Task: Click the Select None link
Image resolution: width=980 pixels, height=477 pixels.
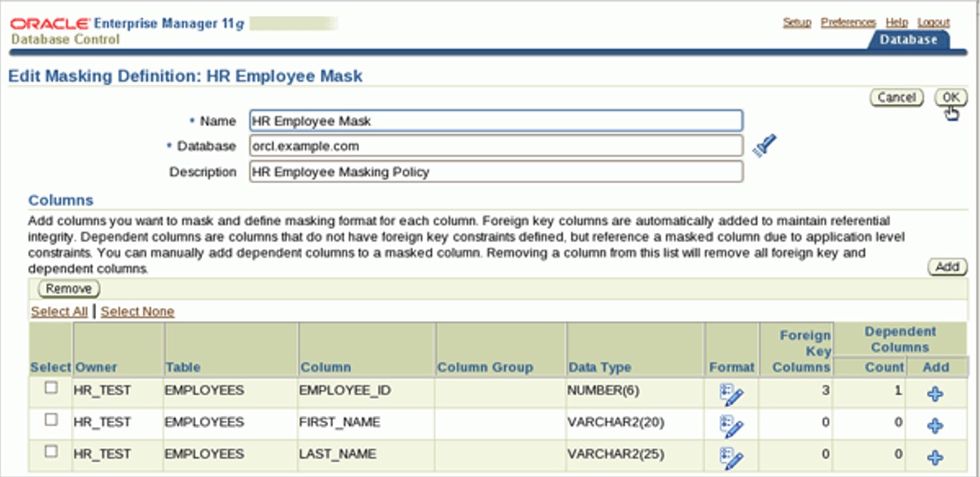Action: click(137, 311)
